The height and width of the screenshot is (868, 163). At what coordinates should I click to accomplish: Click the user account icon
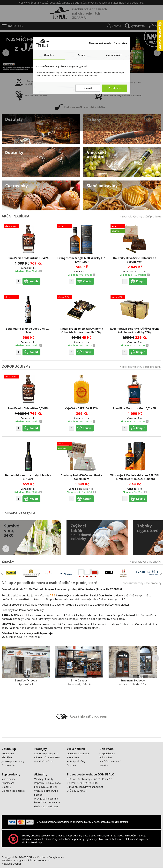click(x=109, y=26)
